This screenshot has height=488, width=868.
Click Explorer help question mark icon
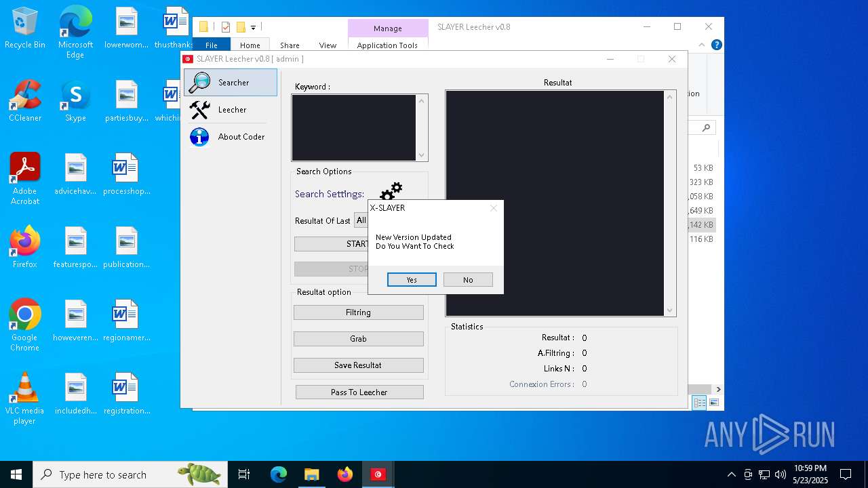pyautogui.click(x=716, y=45)
